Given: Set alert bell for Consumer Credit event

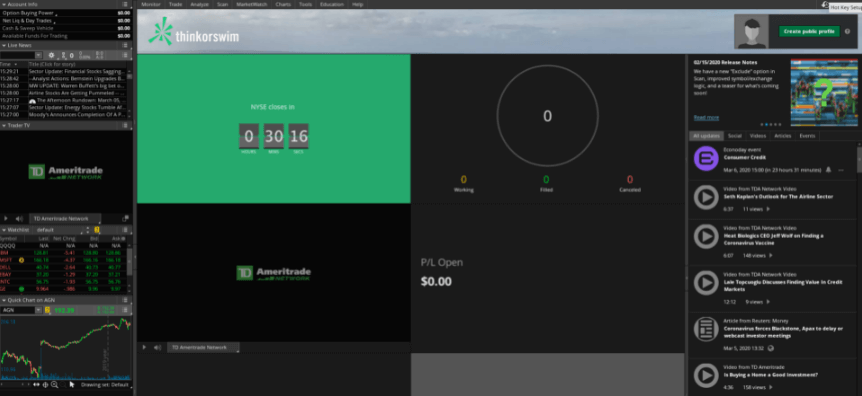Looking at the screenshot, I should pyautogui.click(x=828, y=170).
